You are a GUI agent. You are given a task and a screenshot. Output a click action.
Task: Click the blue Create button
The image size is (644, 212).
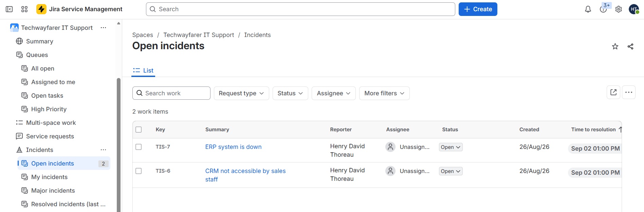click(x=478, y=9)
